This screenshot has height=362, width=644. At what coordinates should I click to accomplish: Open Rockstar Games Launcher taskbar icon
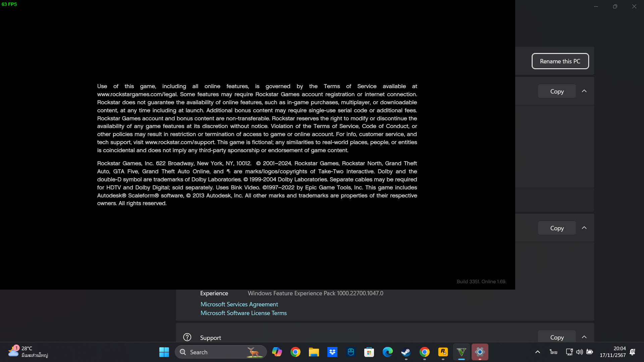click(x=443, y=352)
